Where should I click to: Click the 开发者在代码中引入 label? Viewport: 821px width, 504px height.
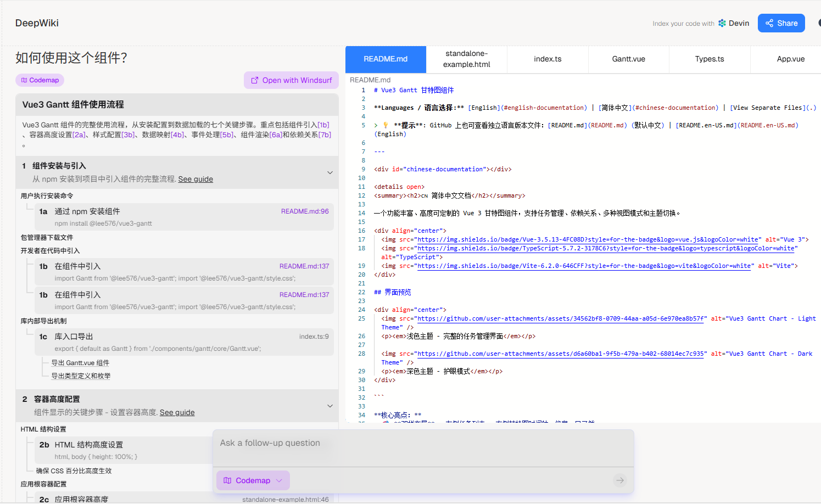(x=50, y=251)
